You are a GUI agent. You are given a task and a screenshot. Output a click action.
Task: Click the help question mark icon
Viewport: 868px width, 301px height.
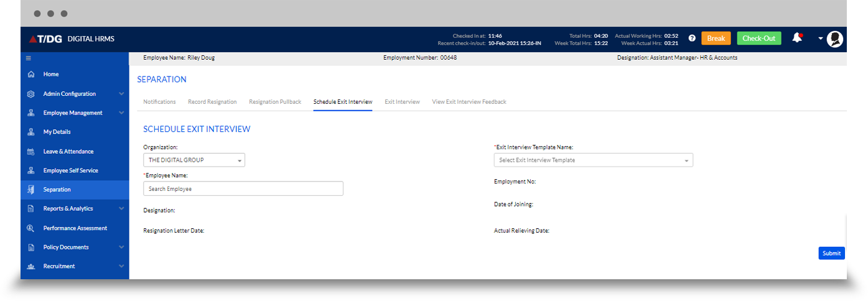692,39
